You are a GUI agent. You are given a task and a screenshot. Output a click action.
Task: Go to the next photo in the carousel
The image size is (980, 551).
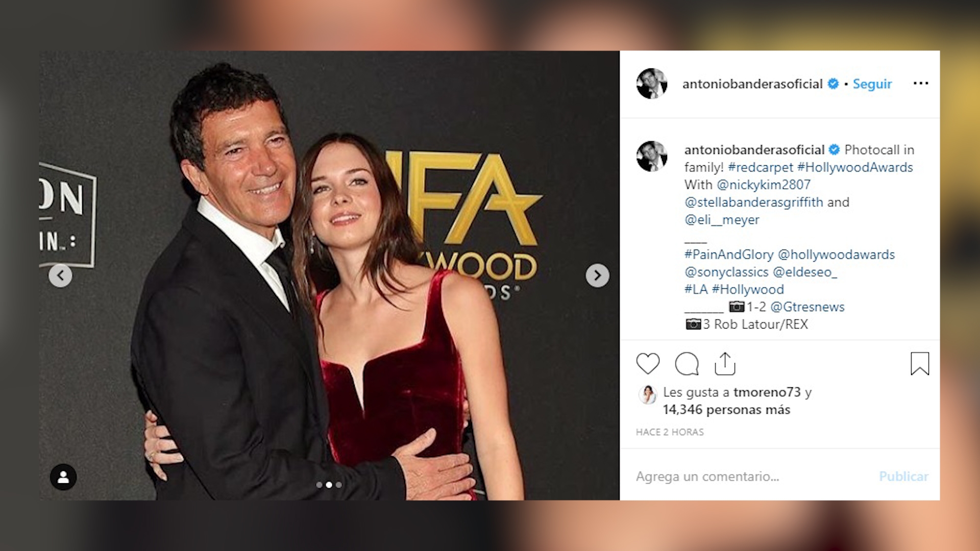[597, 275]
